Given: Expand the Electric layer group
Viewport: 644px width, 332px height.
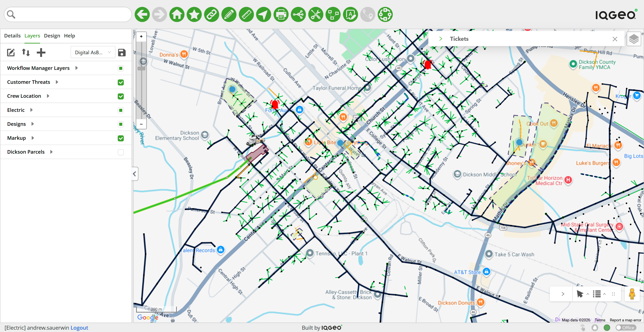Looking at the screenshot, I should click(31, 110).
